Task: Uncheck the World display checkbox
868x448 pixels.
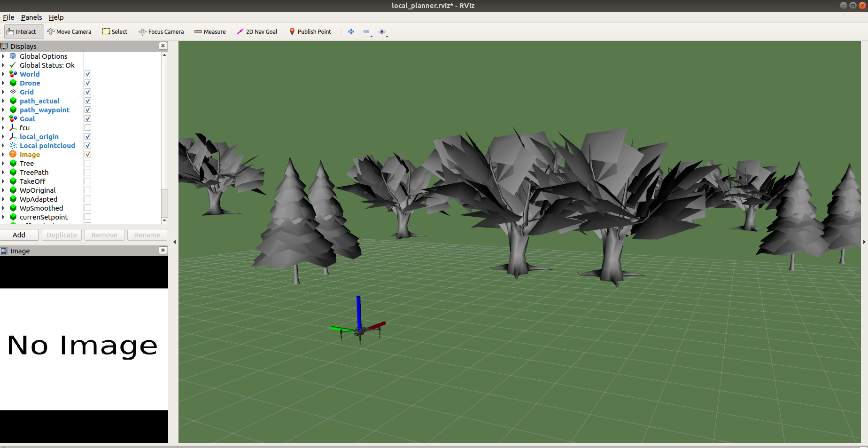Action: click(x=88, y=74)
